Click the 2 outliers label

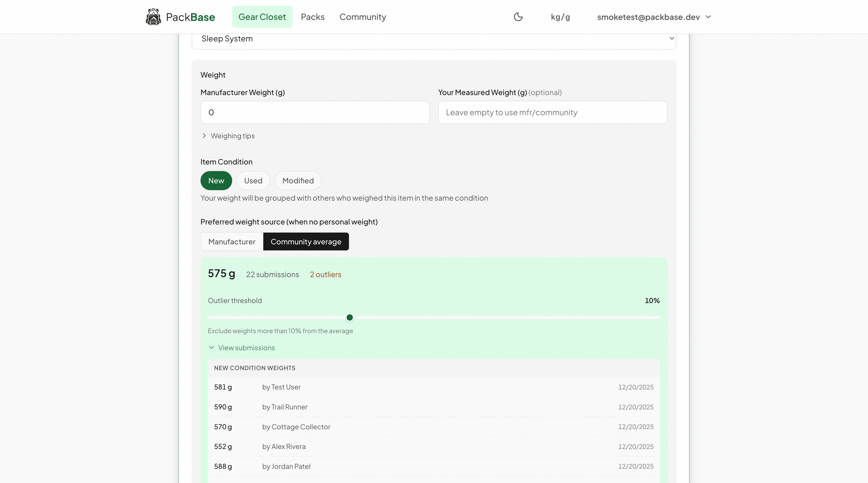point(325,275)
